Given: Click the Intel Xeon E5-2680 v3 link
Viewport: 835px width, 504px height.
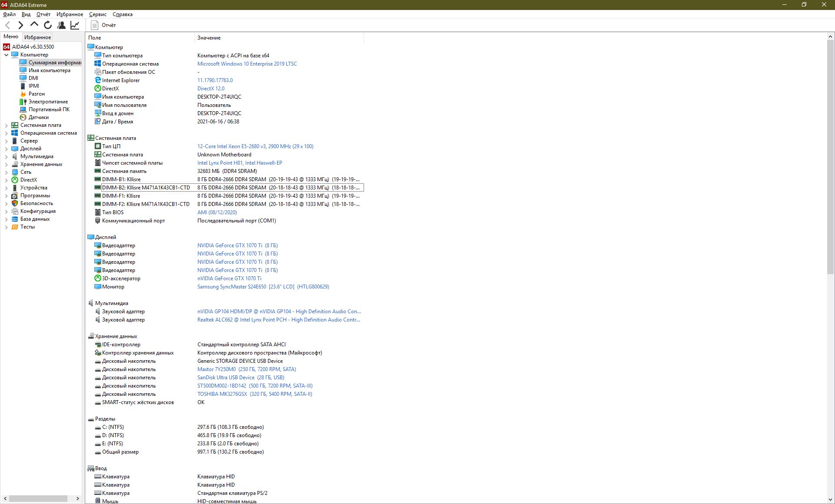Looking at the screenshot, I should coord(255,146).
